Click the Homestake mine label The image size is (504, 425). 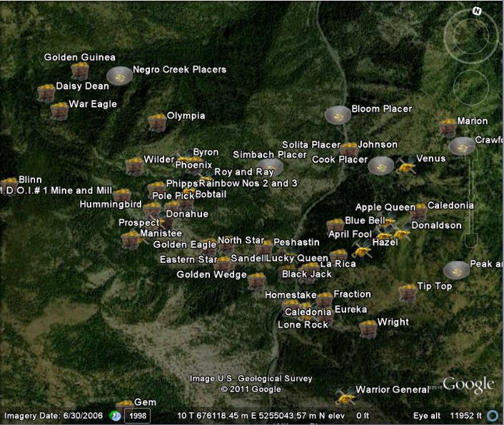tap(291, 295)
